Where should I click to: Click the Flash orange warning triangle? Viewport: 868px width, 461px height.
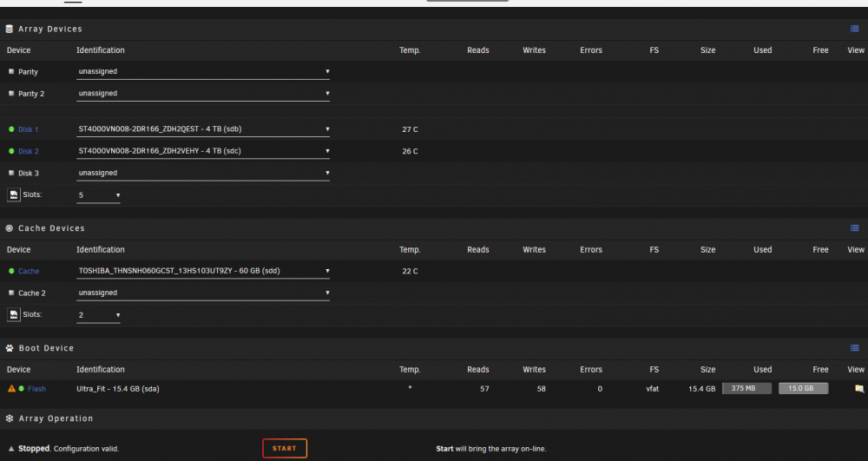click(11, 388)
